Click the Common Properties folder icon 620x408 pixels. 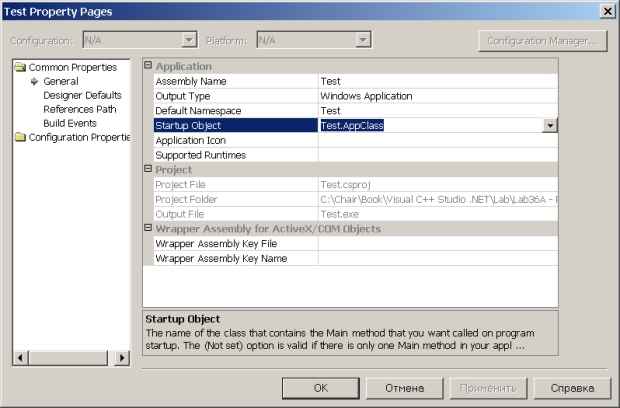pyautogui.click(x=20, y=67)
